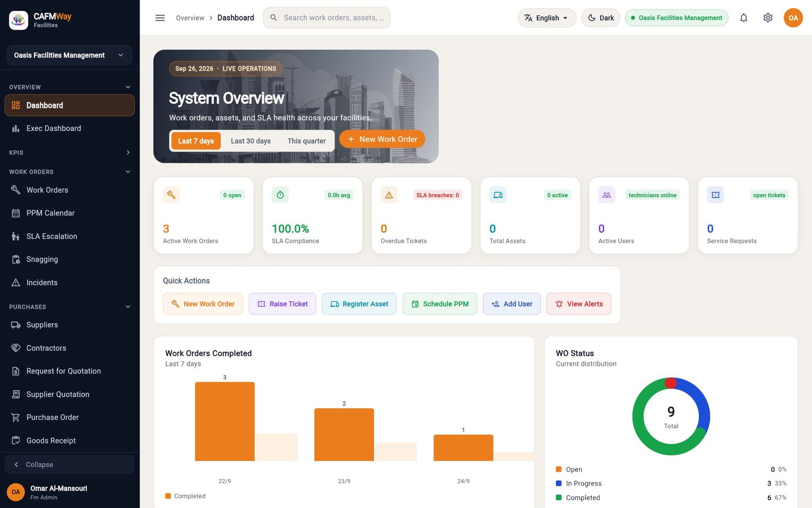Click ticket icon on Service Requests card
812x508 pixels.
tap(716, 195)
